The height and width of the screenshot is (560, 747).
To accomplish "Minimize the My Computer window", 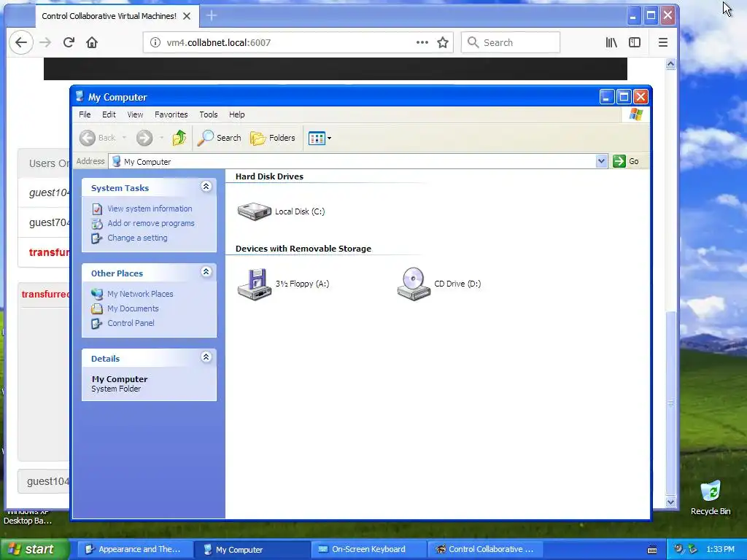I will (x=606, y=97).
